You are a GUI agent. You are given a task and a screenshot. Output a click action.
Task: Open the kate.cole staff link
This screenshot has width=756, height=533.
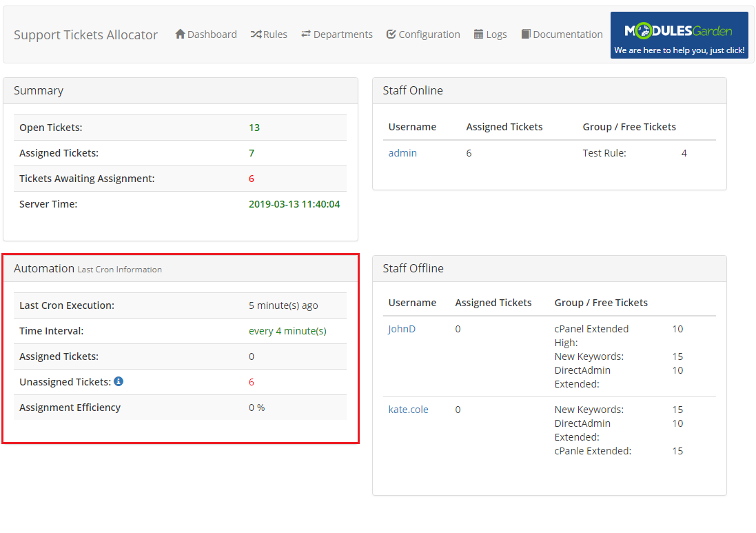click(409, 410)
